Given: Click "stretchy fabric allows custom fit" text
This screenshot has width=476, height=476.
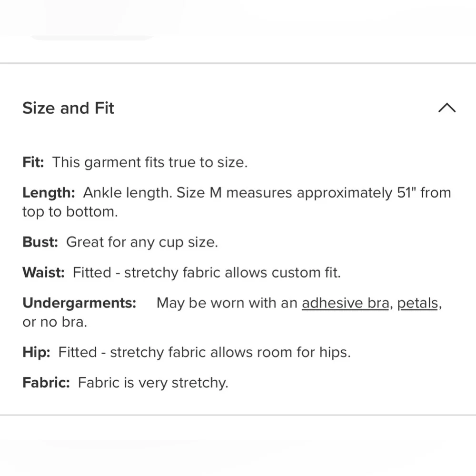Looking at the screenshot, I should [232, 273].
